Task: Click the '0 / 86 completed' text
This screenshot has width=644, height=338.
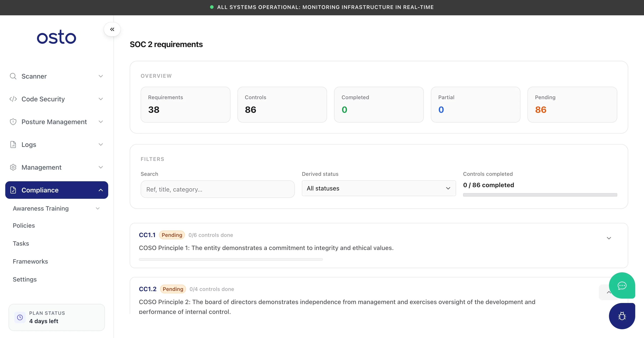Action: coord(488,185)
